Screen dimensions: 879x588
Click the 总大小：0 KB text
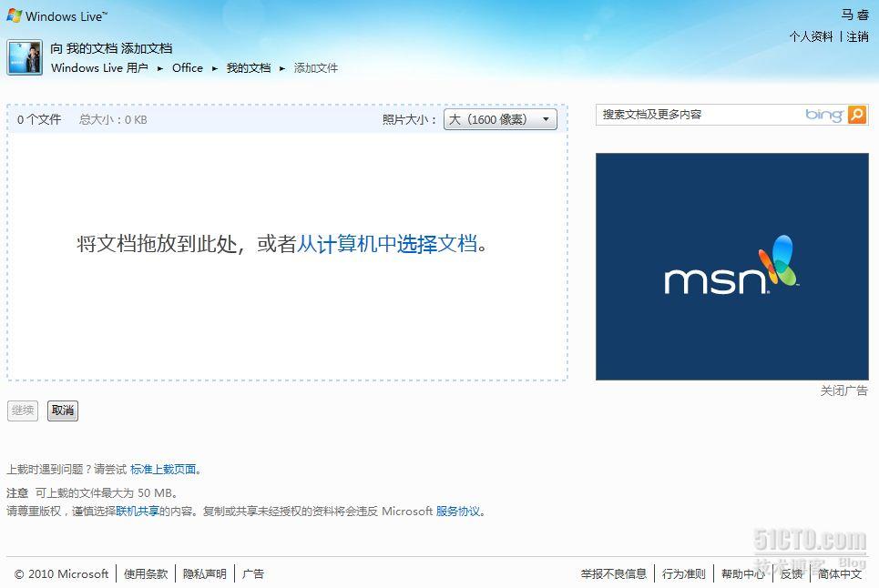(113, 119)
